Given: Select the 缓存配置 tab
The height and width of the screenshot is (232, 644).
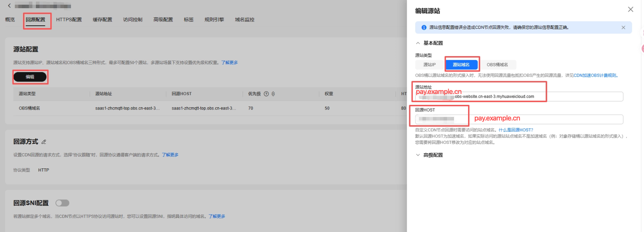Looking at the screenshot, I should coord(103,19).
